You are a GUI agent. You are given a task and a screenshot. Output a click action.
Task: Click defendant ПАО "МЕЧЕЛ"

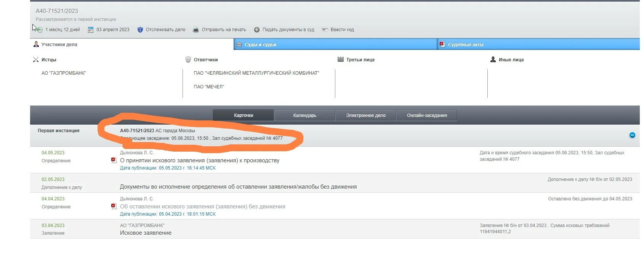point(209,87)
